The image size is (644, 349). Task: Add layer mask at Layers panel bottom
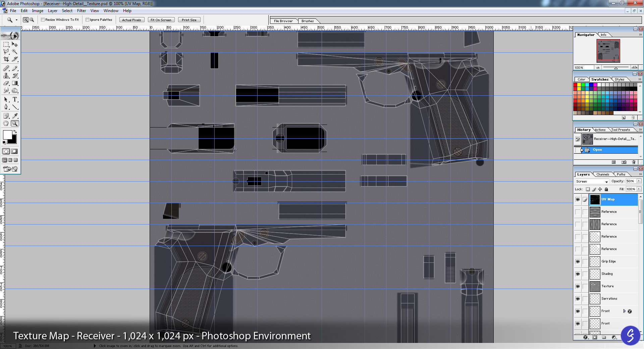click(x=595, y=337)
